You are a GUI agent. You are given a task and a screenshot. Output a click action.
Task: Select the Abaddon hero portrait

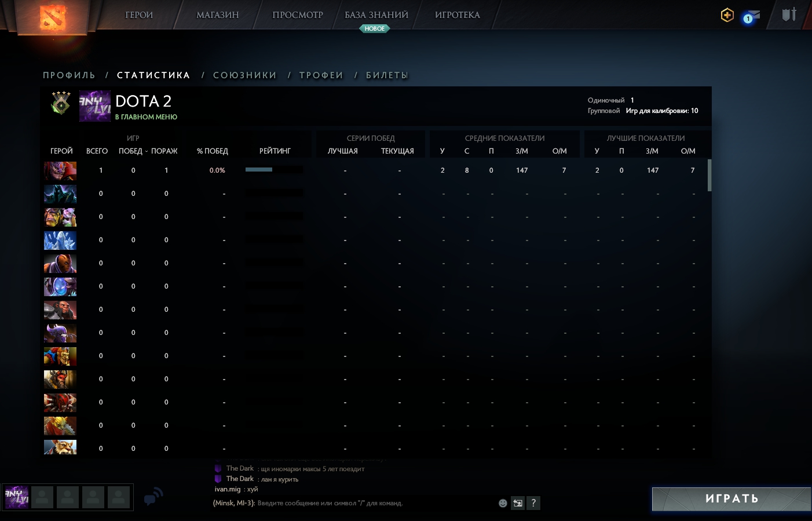60,194
